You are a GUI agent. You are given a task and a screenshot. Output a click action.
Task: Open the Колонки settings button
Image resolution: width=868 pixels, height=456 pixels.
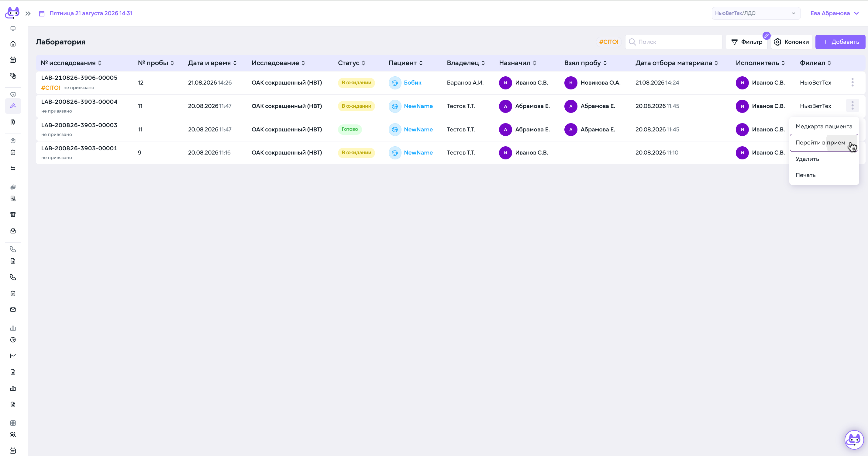[x=791, y=42]
